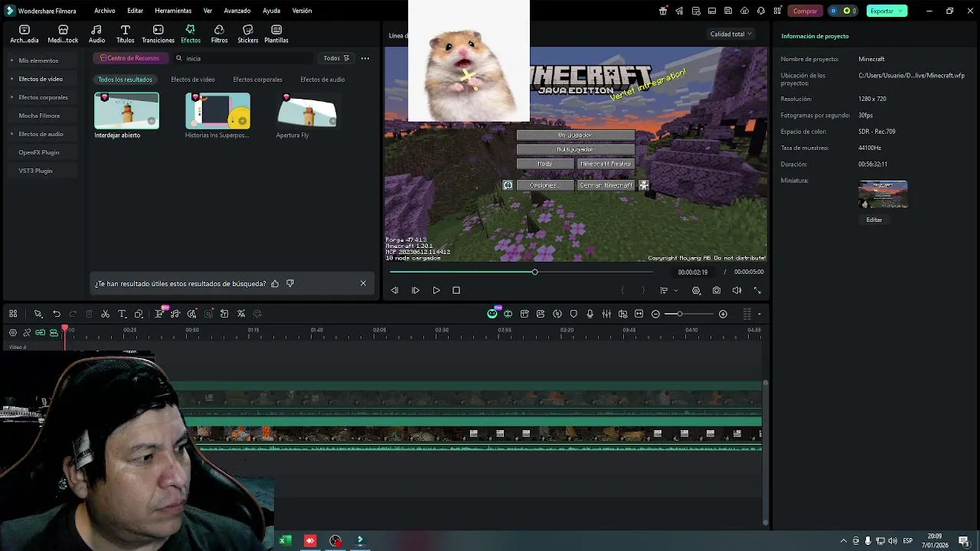Open the Stickers tab
This screenshot has width=980, height=551.
click(247, 34)
